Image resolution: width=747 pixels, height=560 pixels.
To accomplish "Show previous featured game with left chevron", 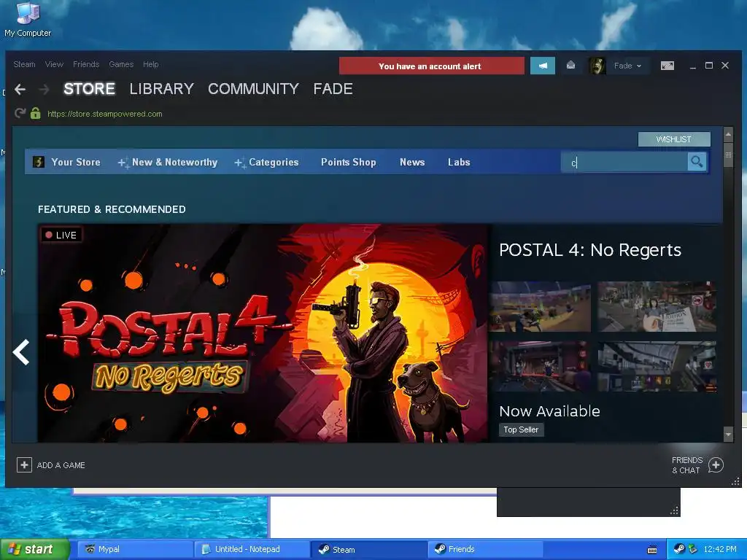I will point(21,352).
